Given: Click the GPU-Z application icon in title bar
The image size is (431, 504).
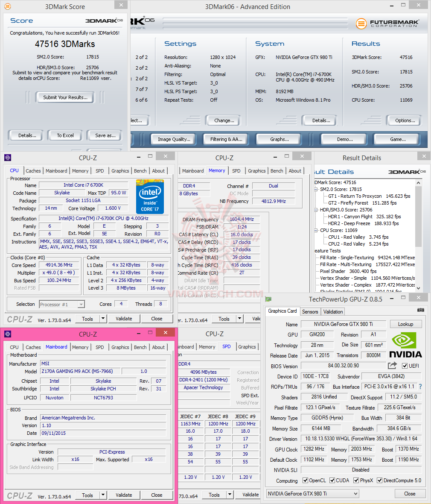Looking at the screenshot, I should 268,299.
